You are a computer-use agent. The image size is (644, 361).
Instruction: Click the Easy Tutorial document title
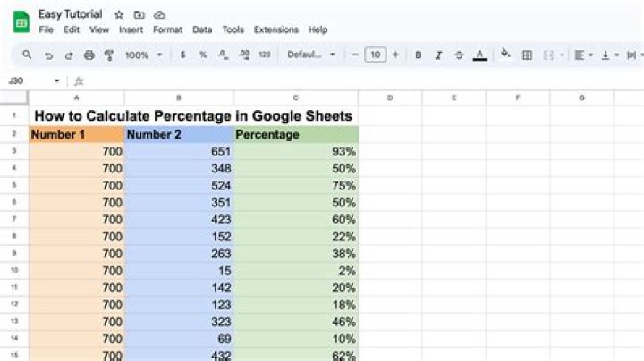point(71,14)
